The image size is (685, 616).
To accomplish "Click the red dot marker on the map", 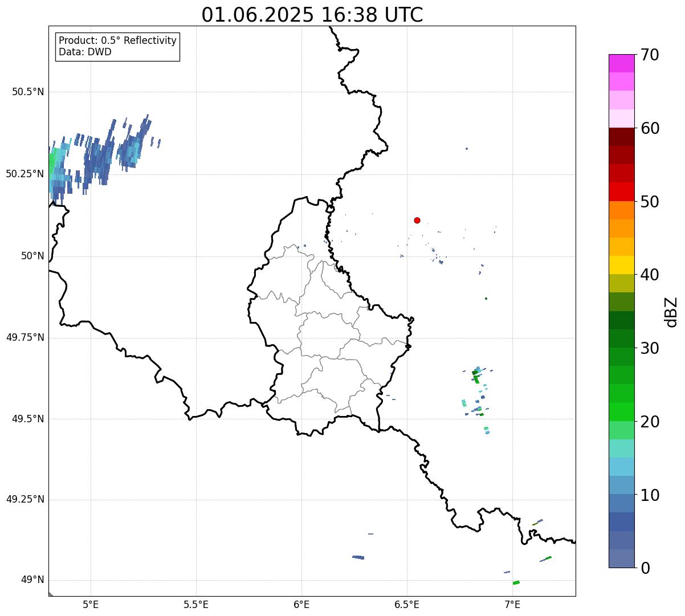I will coord(417,220).
